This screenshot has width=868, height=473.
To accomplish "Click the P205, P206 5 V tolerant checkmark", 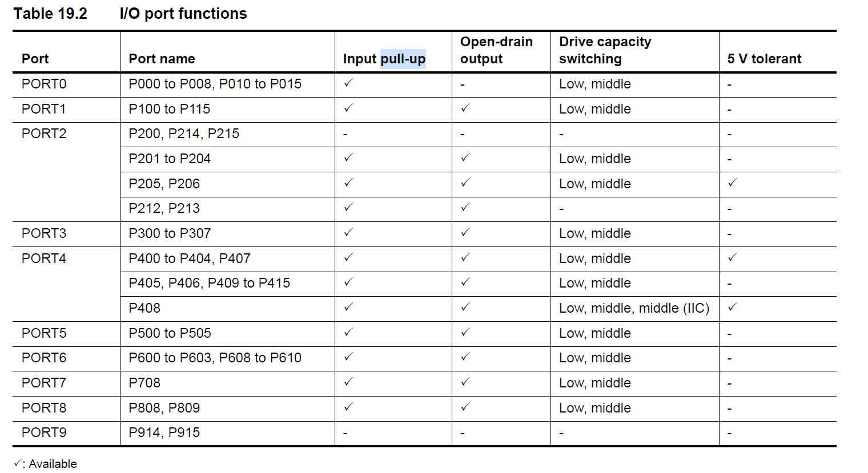I will point(733,183).
